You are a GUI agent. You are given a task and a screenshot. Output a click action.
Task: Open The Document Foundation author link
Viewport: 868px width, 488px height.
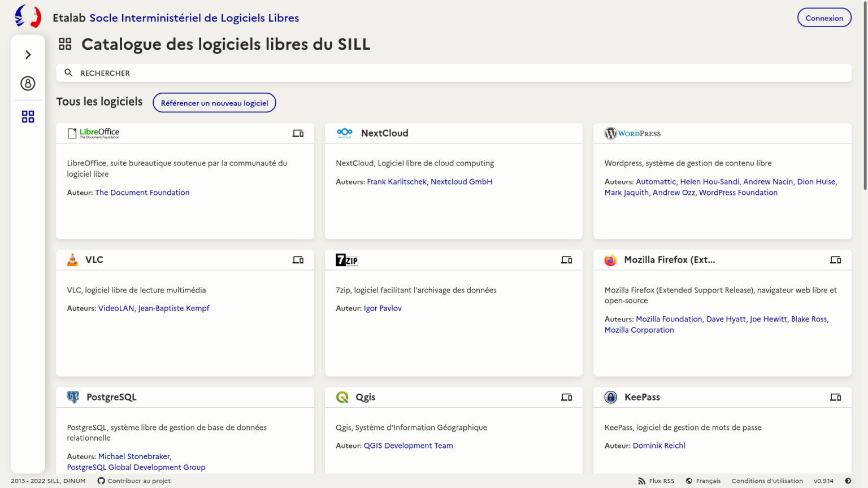(142, 193)
